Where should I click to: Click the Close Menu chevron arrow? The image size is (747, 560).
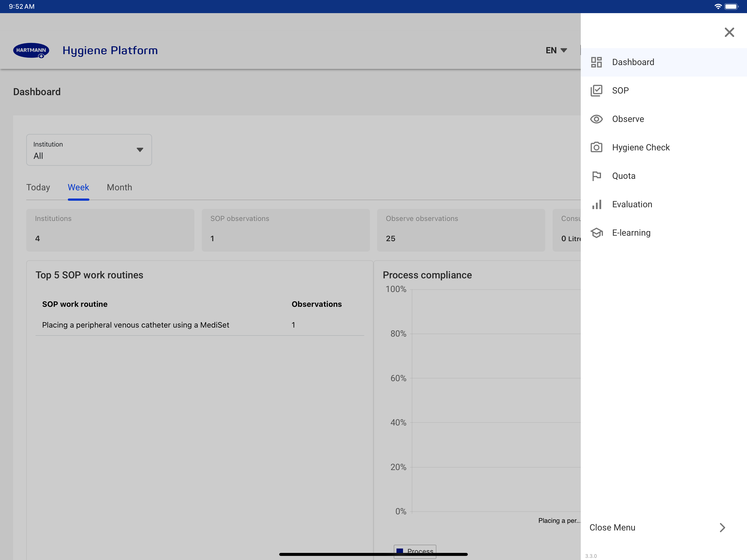pyautogui.click(x=722, y=527)
